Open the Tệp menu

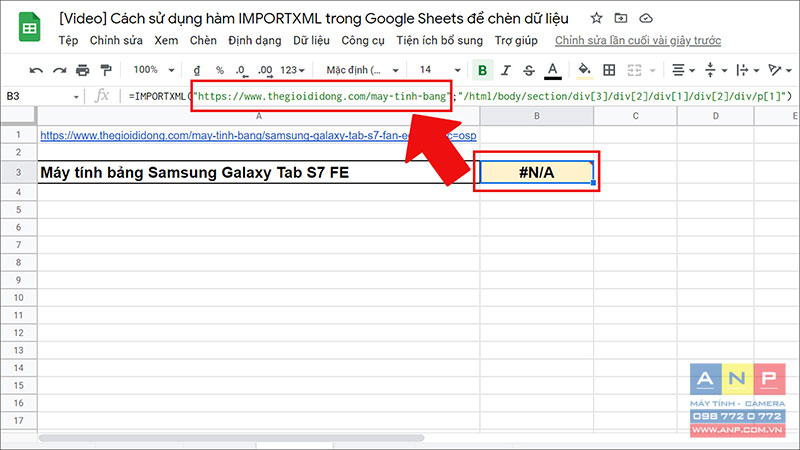click(x=68, y=40)
